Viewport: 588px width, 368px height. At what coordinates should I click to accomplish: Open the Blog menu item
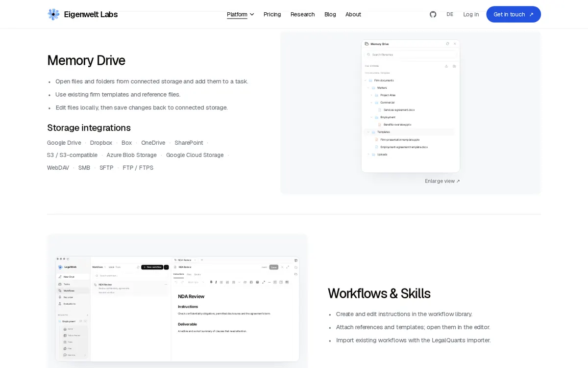[x=330, y=14]
